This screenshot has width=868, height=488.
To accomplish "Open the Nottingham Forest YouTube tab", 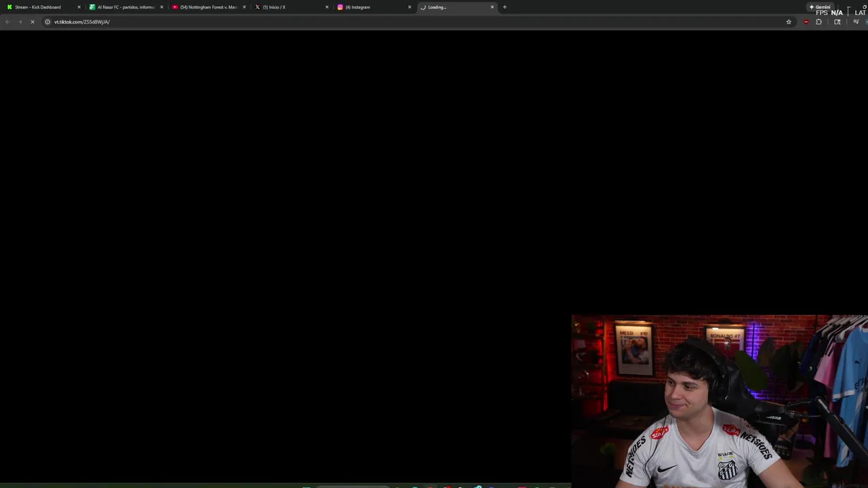I will tap(208, 7).
